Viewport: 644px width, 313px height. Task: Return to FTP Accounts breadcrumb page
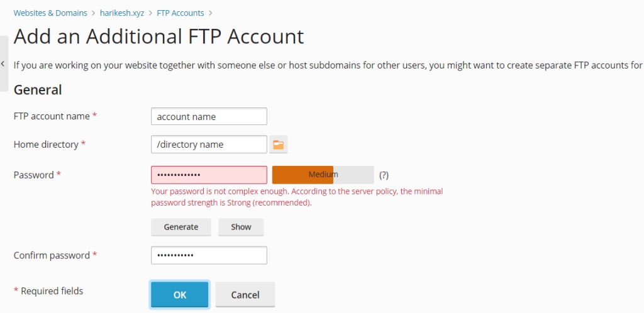180,13
